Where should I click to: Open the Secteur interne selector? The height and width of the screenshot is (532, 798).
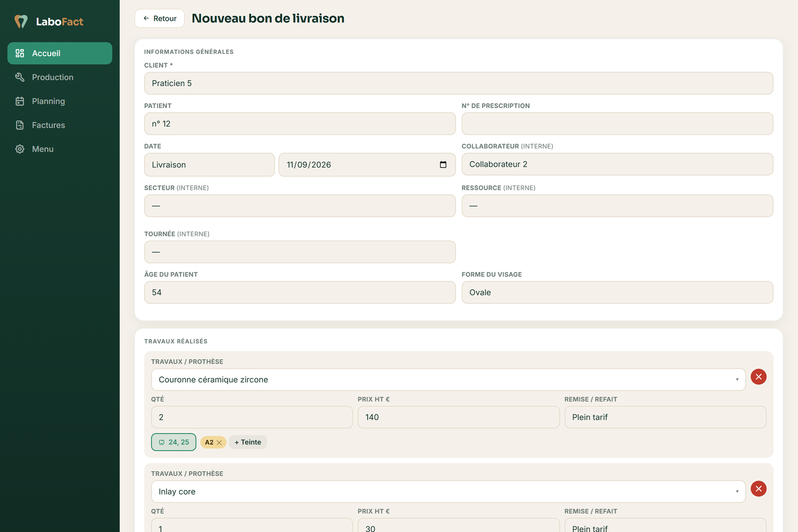[300, 206]
